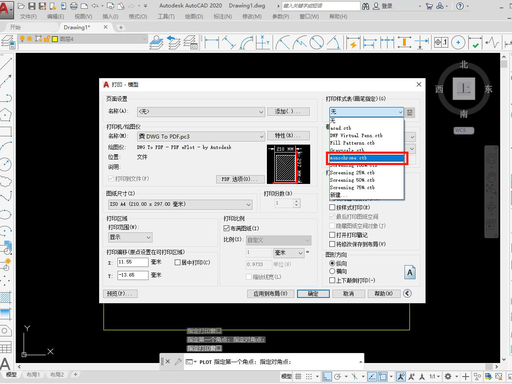Open the 毫米 scale units dropdown
512x384 pixels.
click(x=288, y=253)
